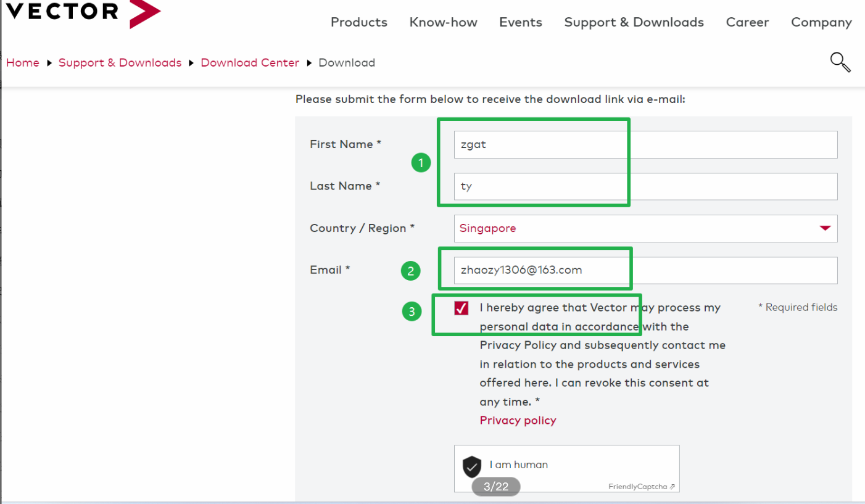Viewport: 865px width, 504px height.
Task: Click the FriendlyCaptcha link
Action: pos(641,487)
